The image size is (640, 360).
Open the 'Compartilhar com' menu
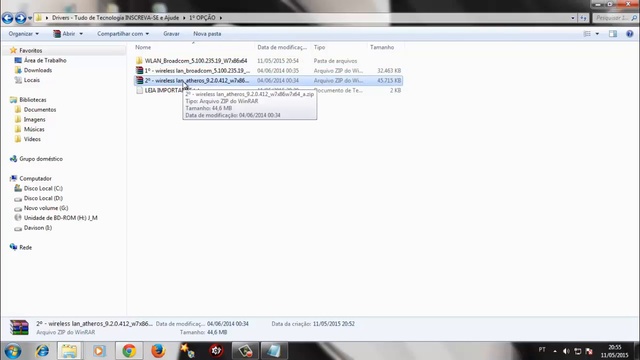(123, 34)
